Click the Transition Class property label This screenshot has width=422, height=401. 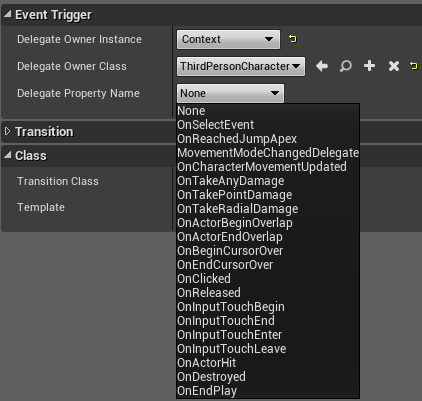tap(58, 181)
